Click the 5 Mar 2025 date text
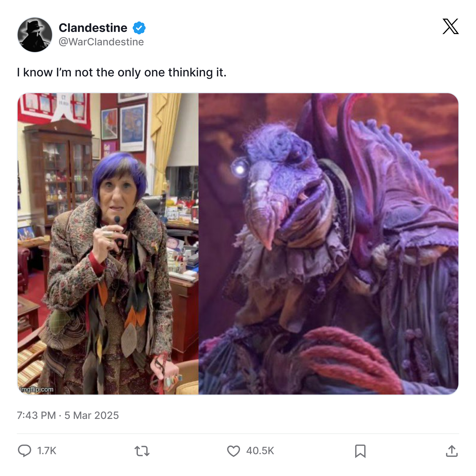 (92, 415)
